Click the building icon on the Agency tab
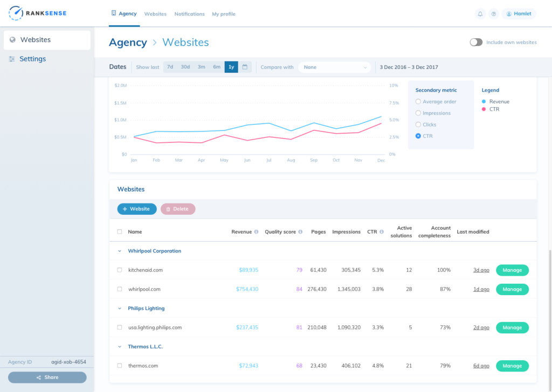 (x=114, y=13)
